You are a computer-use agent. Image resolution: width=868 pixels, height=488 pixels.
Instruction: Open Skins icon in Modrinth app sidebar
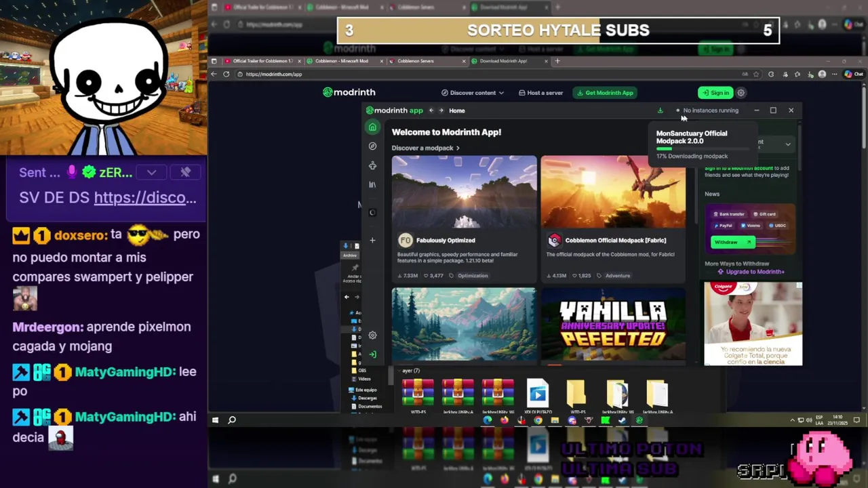coord(372,165)
